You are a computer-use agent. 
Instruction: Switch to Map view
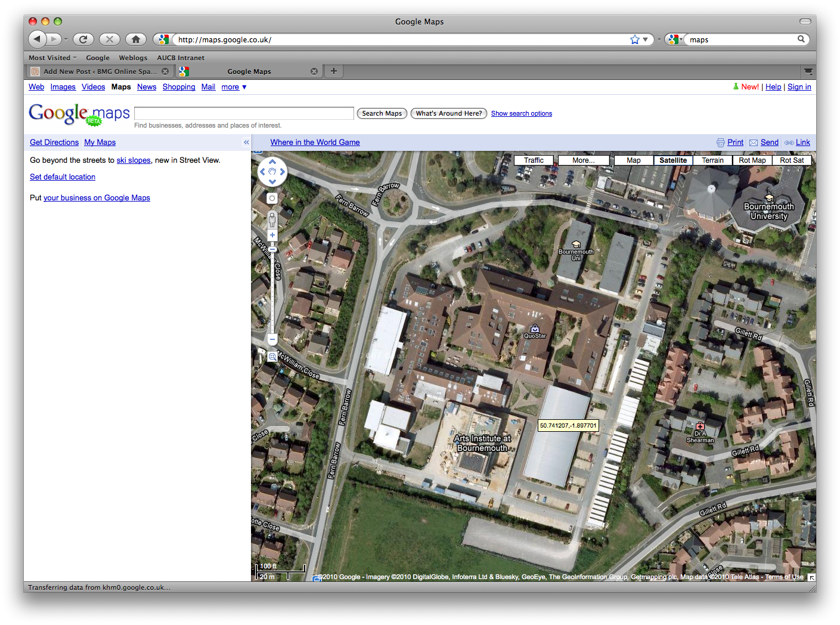click(x=634, y=160)
